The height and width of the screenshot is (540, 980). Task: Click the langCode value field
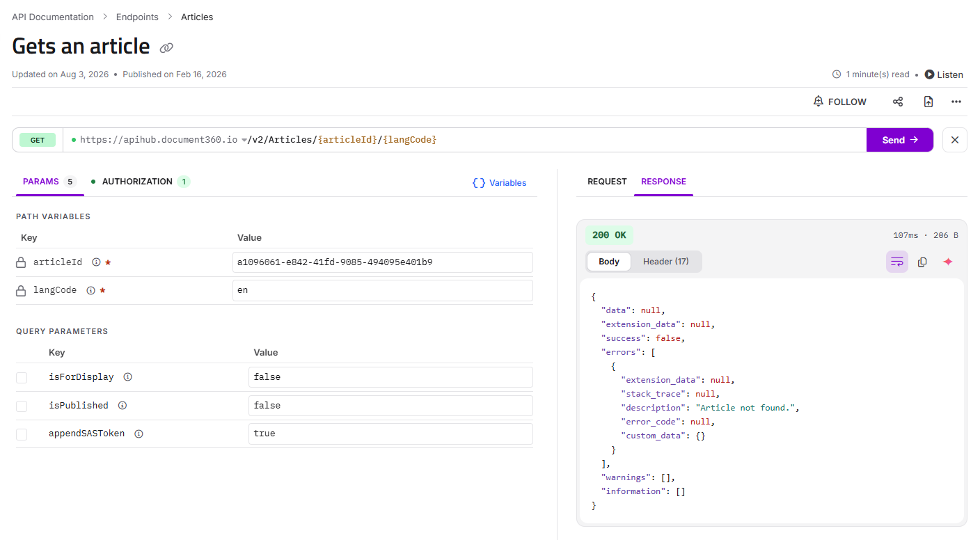[x=383, y=290]
